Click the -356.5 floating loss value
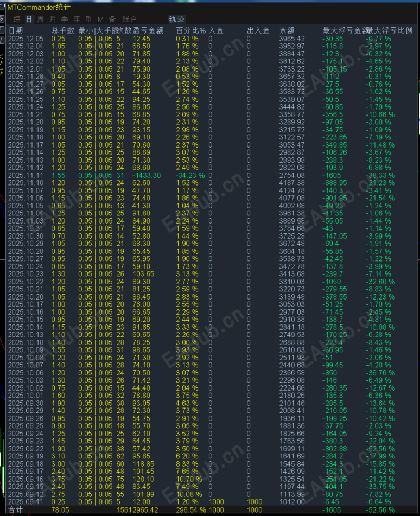This screenshot has width=420, height=516. [333, 114]
